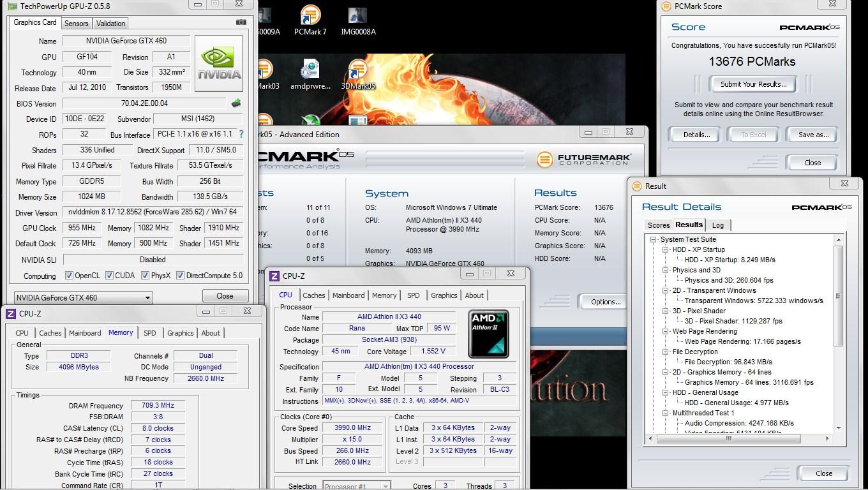The image size is (868, 490).
Task: Toggle the OpenCL checkbox
Action: [x=69, y=276]
